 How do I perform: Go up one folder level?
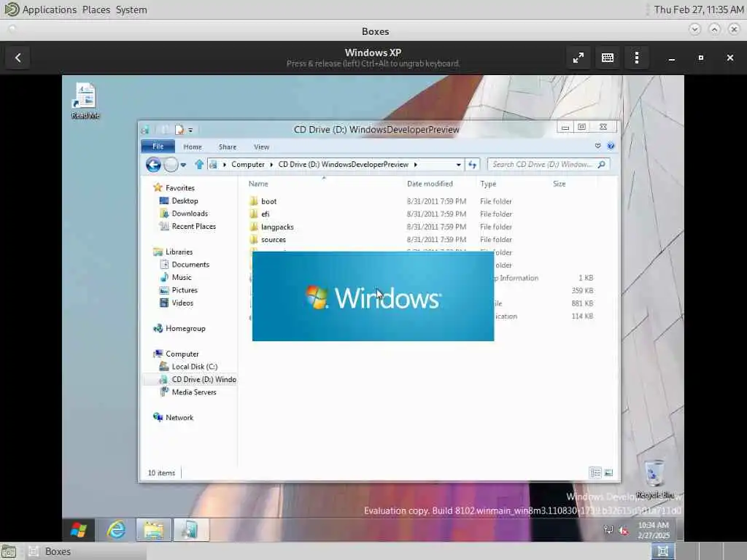coord(199,165)
